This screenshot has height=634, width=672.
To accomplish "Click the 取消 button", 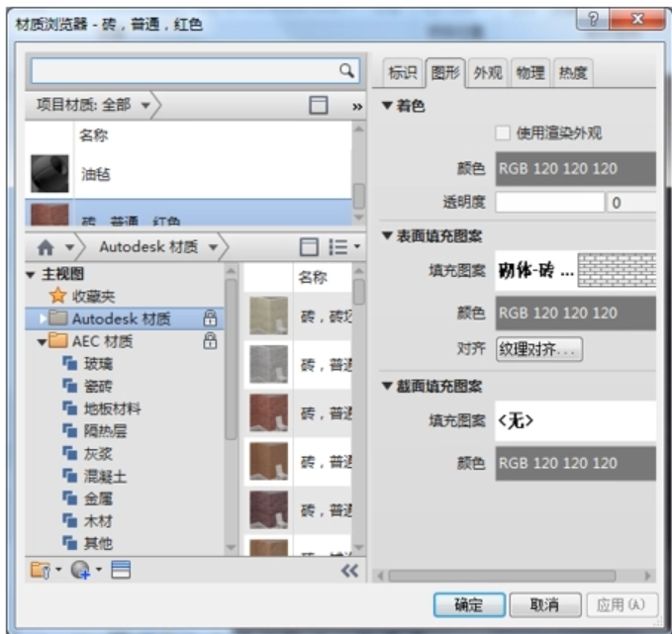I will (x=545, y=605).
